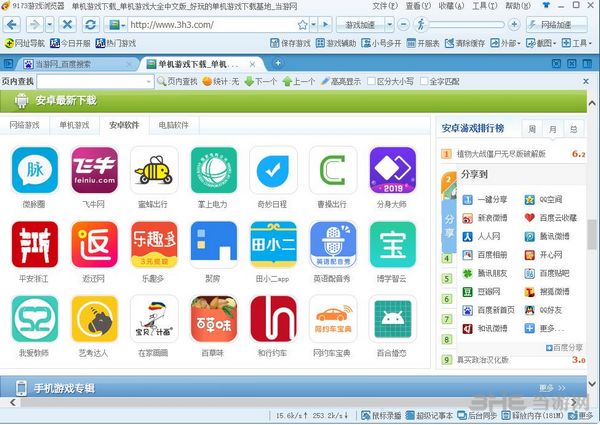Screen dimensions: 600x425
Task: Open the 博学智云 app icon
Action: pyautogui.click(x=393, y=244)
